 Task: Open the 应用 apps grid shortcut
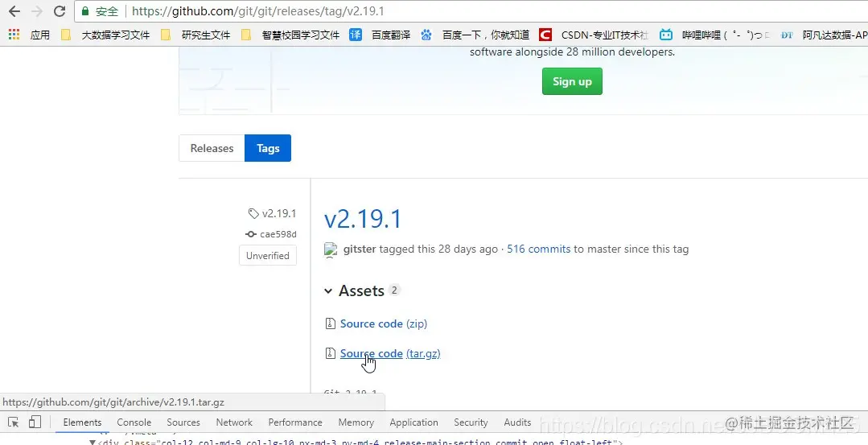coord(29,35)
